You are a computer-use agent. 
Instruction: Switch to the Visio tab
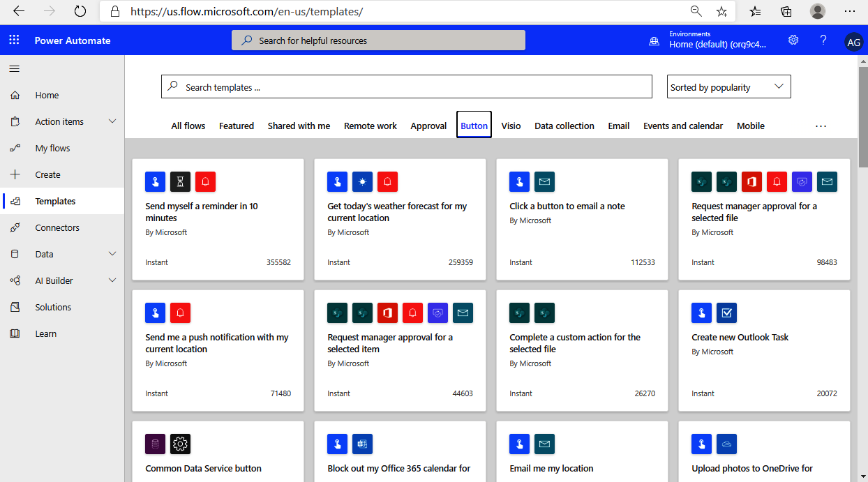click(x=511, y=126)
